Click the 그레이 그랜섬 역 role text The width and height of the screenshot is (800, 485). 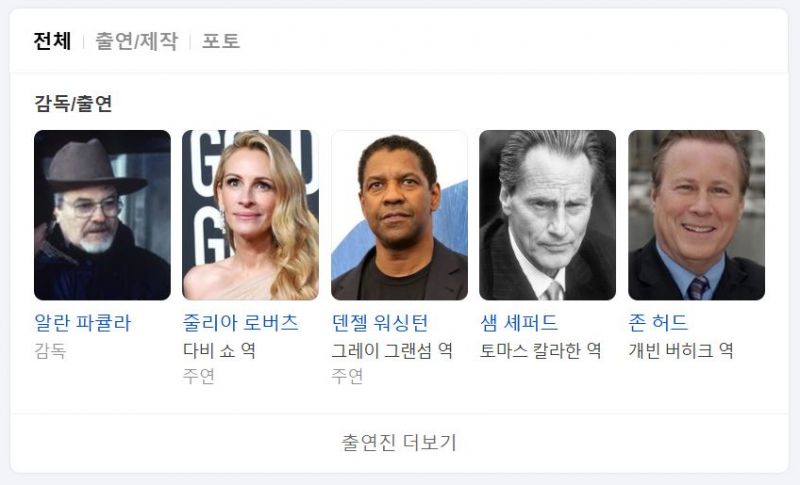pyautogui.click(x=392, y=350)
